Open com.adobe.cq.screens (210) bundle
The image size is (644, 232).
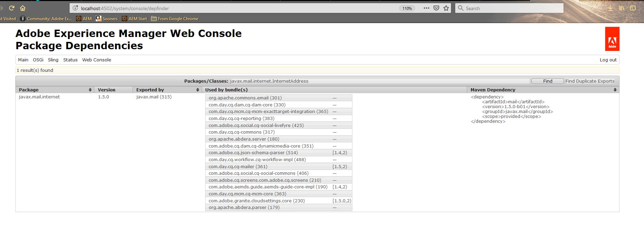click(265, 180)
